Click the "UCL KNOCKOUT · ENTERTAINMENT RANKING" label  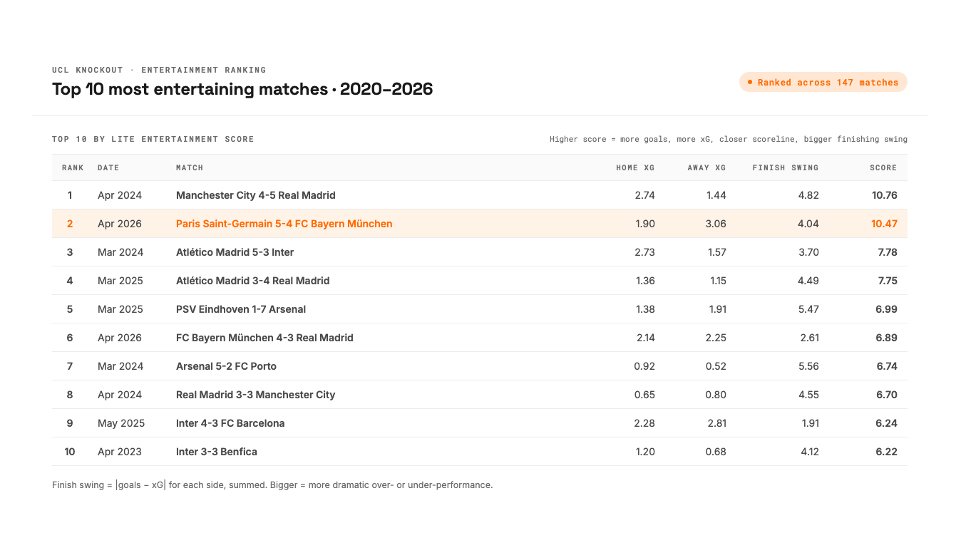(159, 70)
